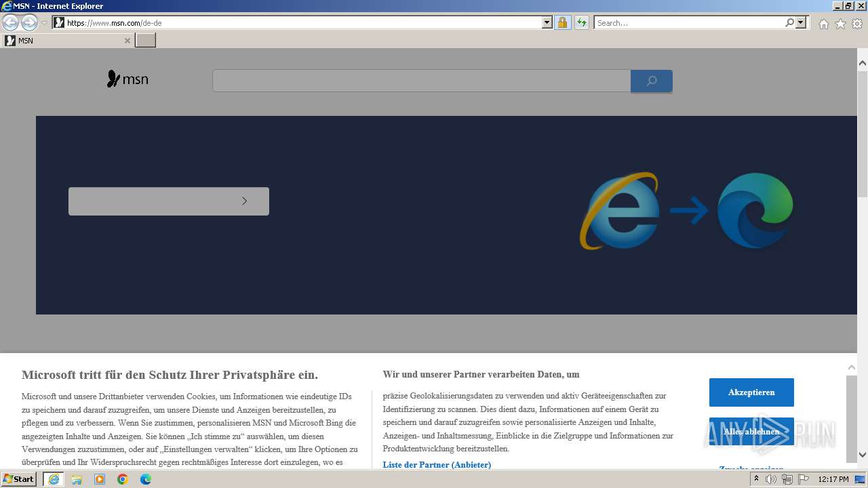The width and height of the screenshot is (868, 488).
Task: Open Internet Explorer from the taskbar
Action: 53,479
